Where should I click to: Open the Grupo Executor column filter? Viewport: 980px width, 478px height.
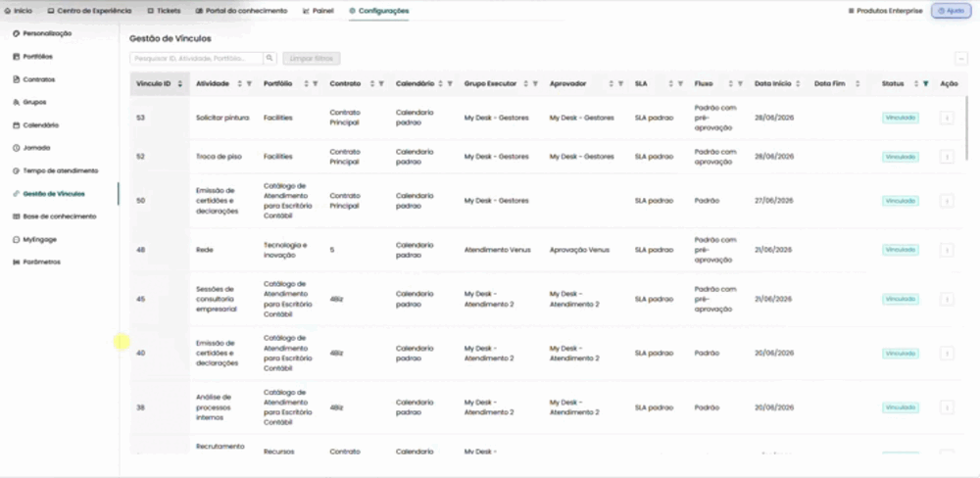(x=535, y=83)
